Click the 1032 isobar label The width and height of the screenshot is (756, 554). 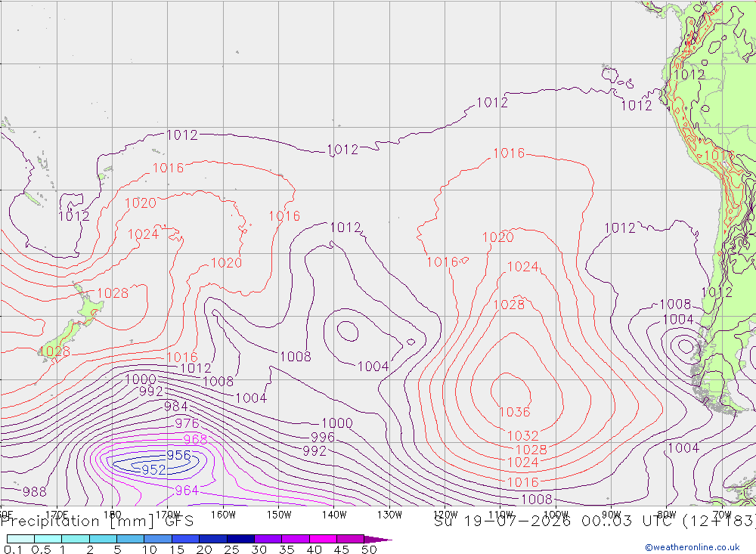click(522, 435)
